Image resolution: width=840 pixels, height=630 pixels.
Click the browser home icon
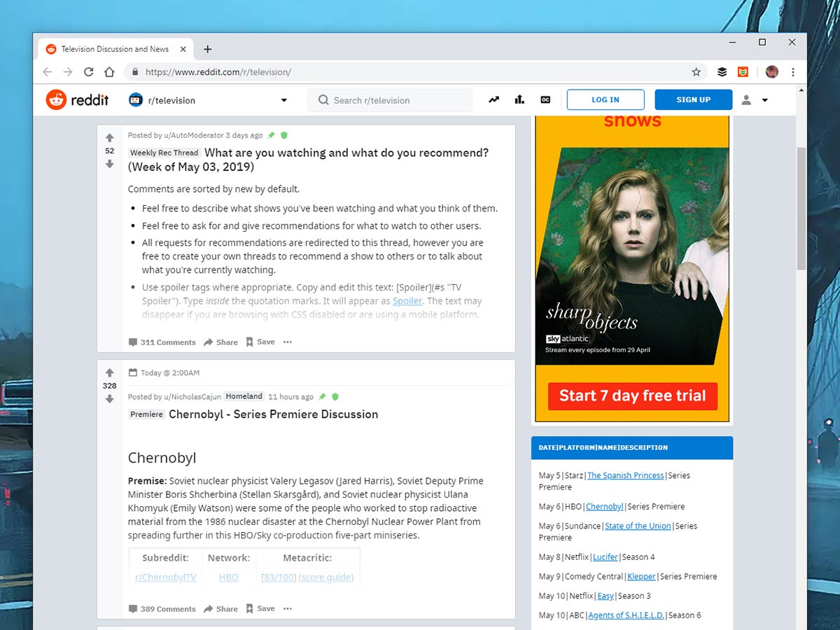pyautogui.click(x=109, y=72)
